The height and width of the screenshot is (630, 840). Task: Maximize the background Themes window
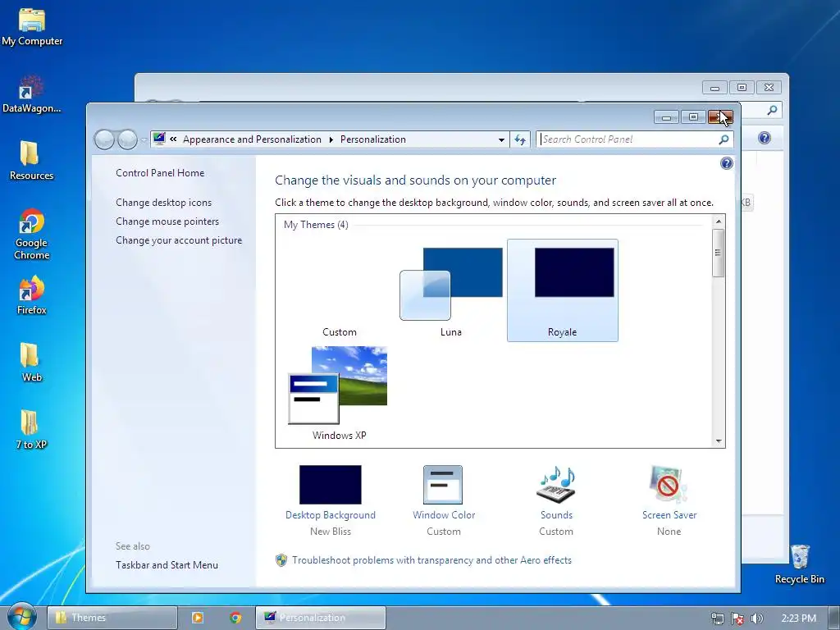[742, 87]
